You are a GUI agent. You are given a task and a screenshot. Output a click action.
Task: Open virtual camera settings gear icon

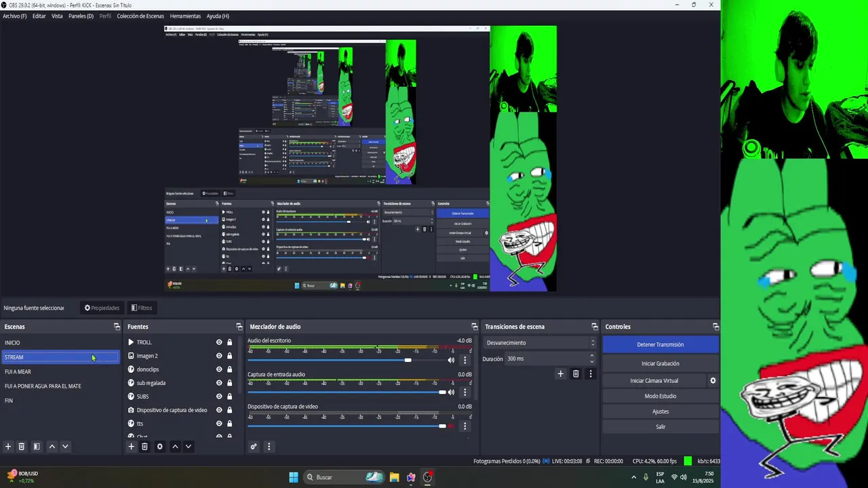tap(713, 381)
